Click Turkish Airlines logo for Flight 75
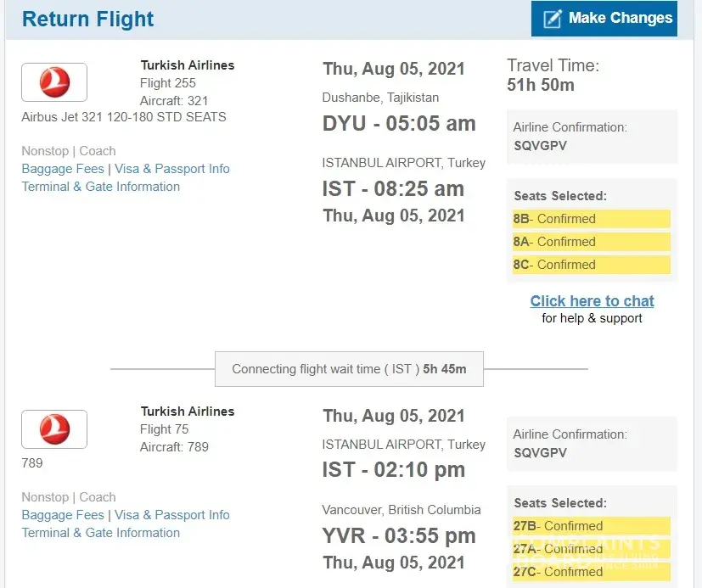This screenshot has width=702, height=588. [54, 428]
